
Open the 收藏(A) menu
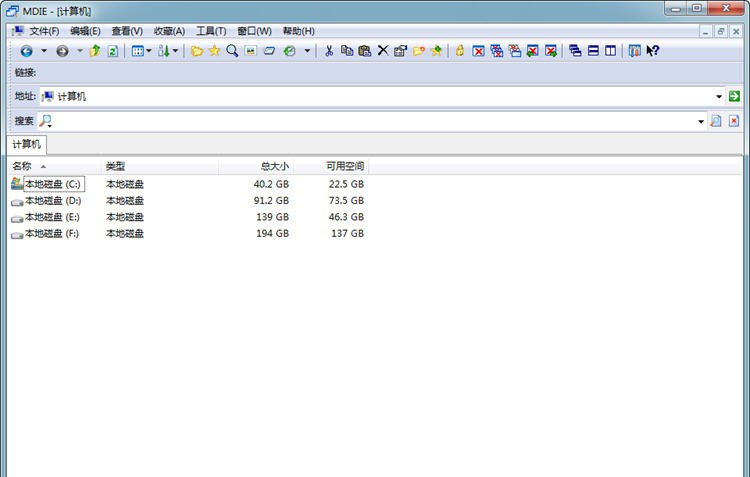tap(169, 31)
